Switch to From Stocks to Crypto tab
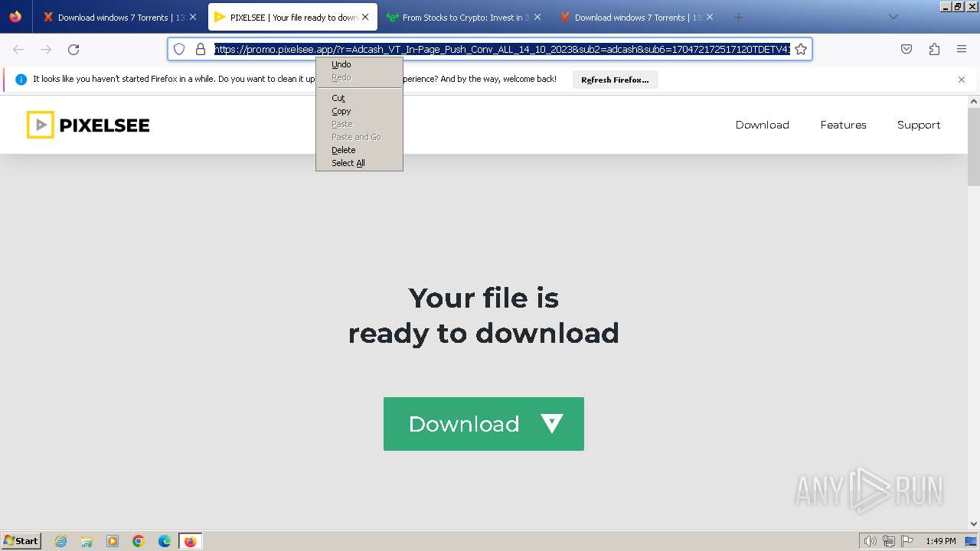The image size is (980, 551). coord(465,17)
